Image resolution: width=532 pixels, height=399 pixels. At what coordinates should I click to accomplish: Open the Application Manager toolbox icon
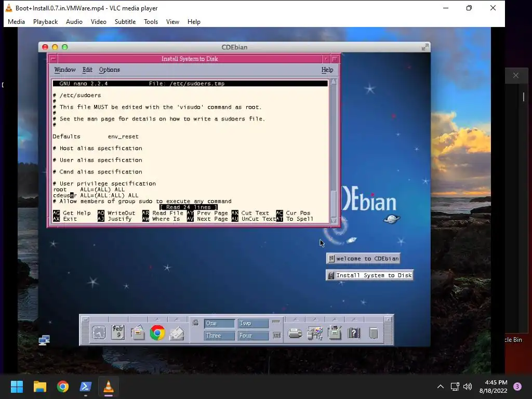click(335, 333)
